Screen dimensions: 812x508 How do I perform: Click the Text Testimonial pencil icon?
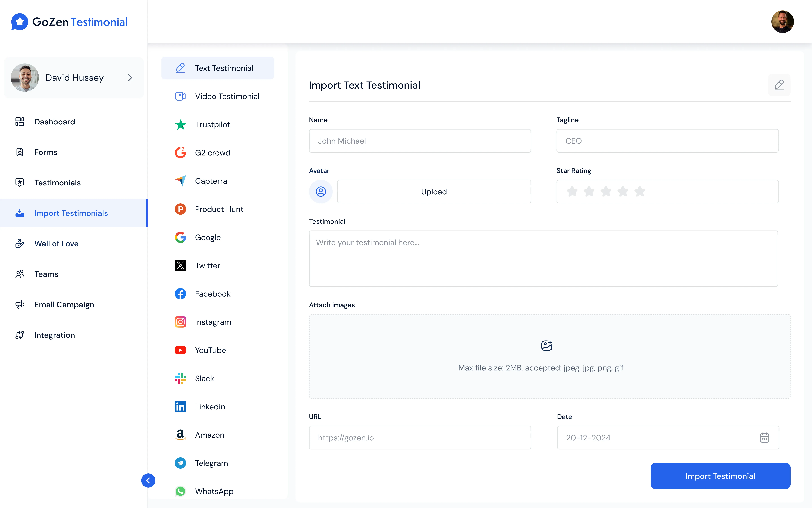(180, 68)
